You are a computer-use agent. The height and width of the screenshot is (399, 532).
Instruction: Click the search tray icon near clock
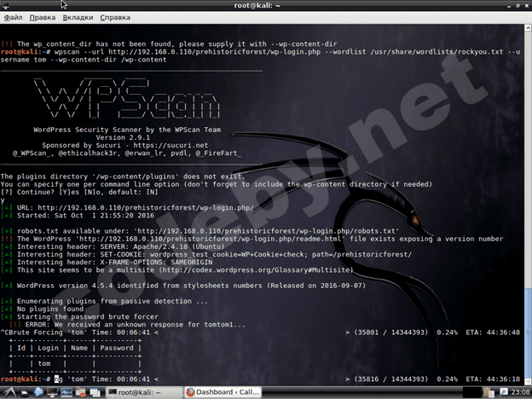coord(503,392)
